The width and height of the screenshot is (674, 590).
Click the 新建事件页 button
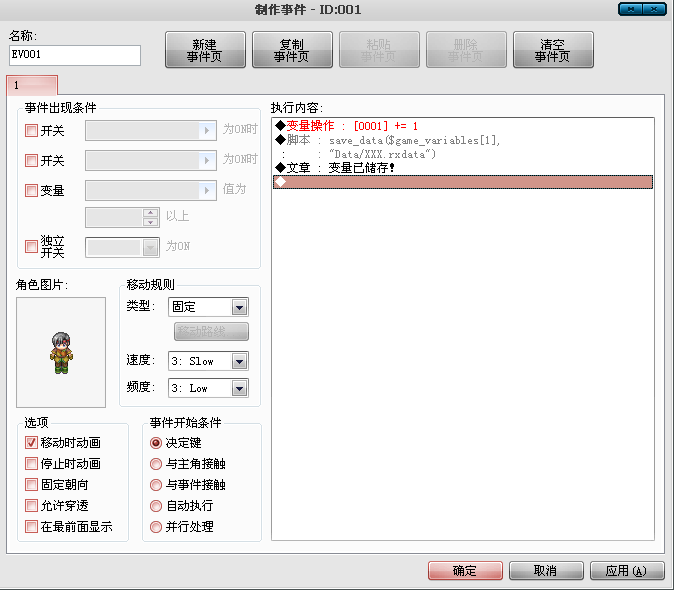(205, 50)
